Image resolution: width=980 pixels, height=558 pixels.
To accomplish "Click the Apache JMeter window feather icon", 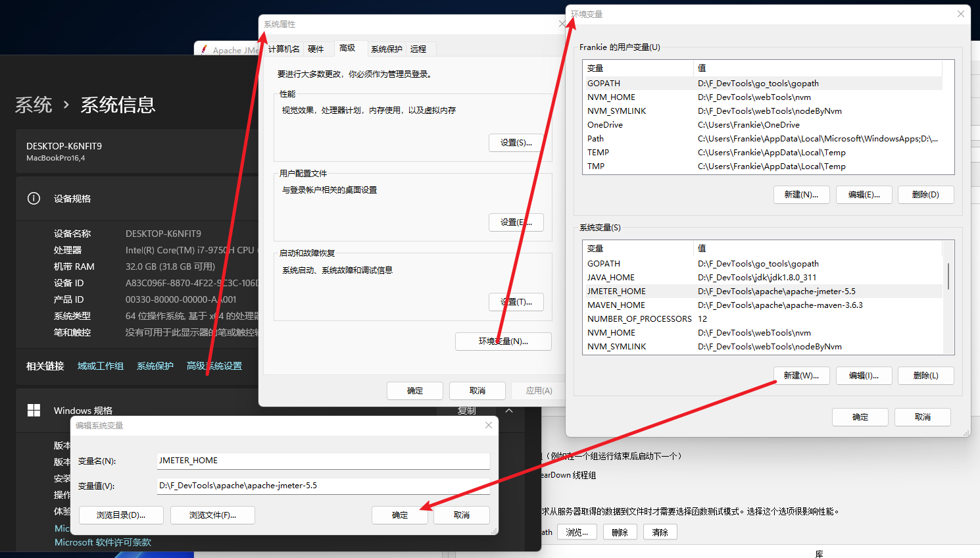I will click(x=205, y=49).
